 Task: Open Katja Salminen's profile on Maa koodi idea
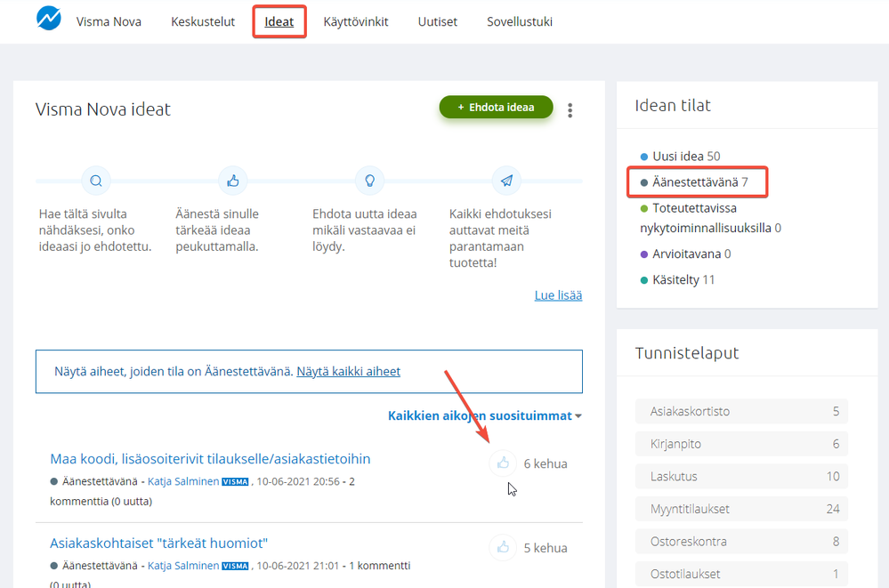point(183,481)
